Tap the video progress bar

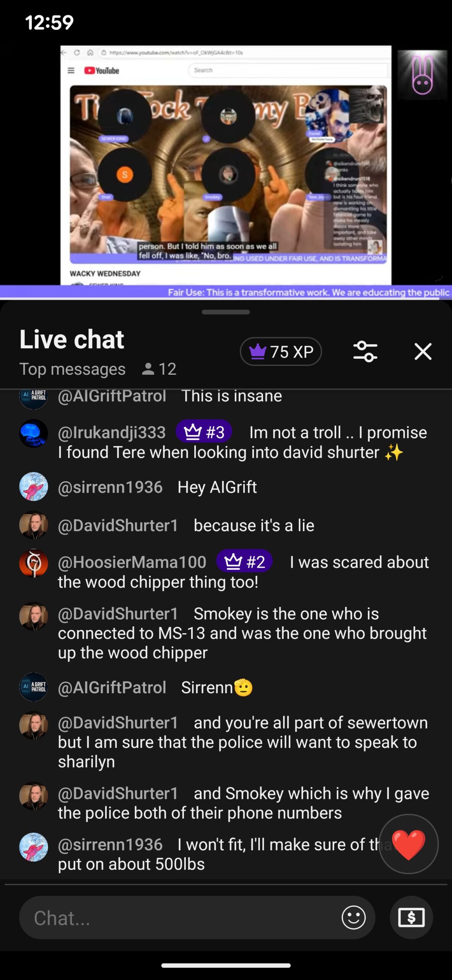tap(226, 298)
